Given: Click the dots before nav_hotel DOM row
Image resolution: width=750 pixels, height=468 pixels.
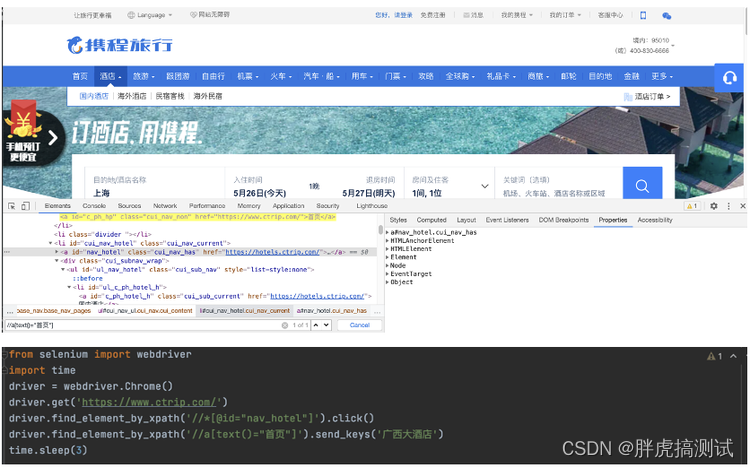Looking at the screenshot, I should [x=7, y=252].
